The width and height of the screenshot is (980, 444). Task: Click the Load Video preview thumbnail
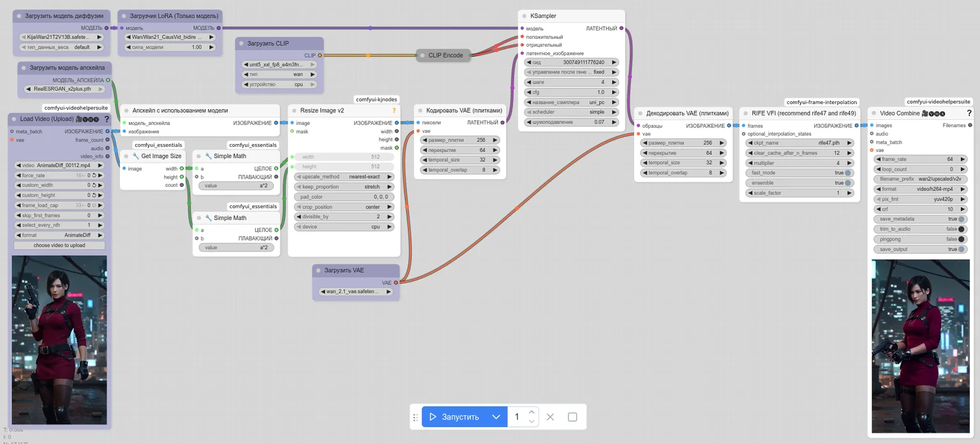coord(59,340)
